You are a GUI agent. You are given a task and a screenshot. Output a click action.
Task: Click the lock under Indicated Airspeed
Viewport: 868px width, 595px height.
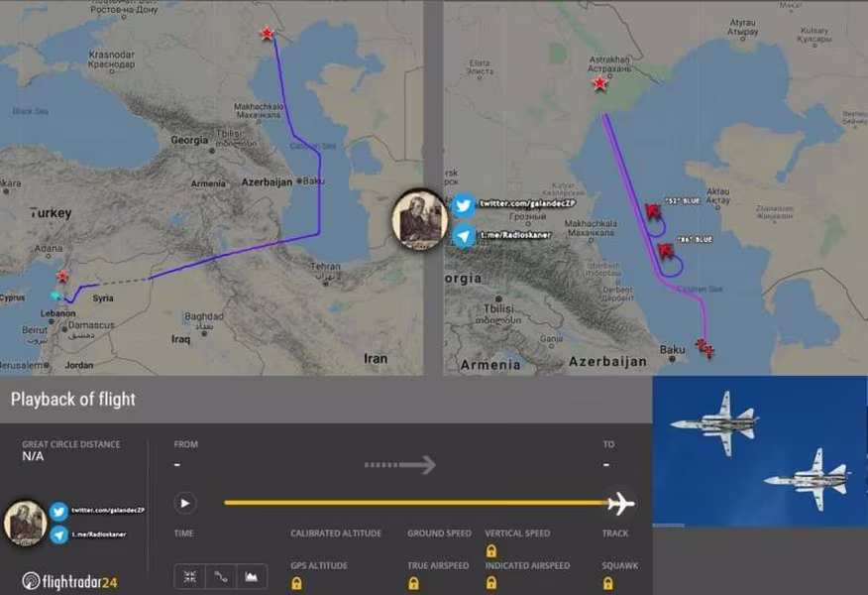491,583
